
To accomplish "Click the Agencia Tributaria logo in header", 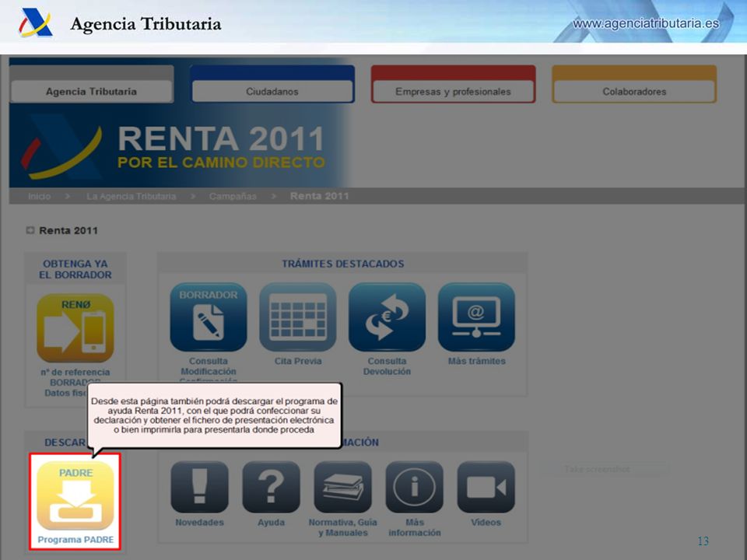I will [35, 23].
